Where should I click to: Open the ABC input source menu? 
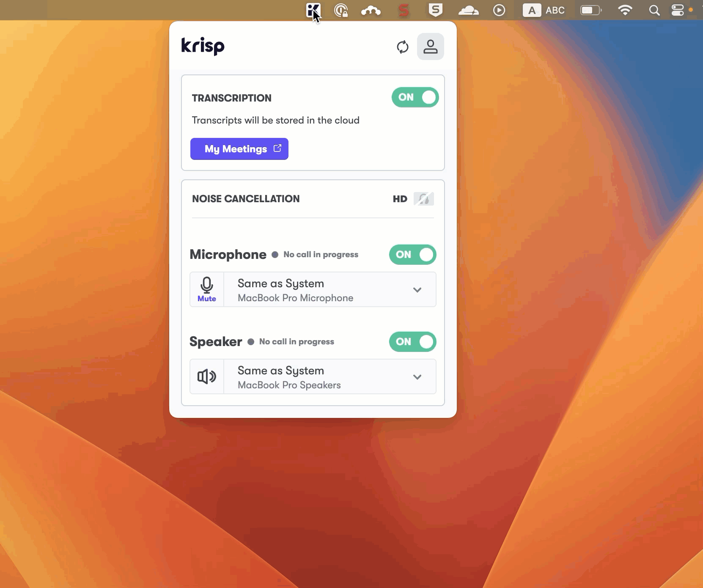click(x=544, y=10)
